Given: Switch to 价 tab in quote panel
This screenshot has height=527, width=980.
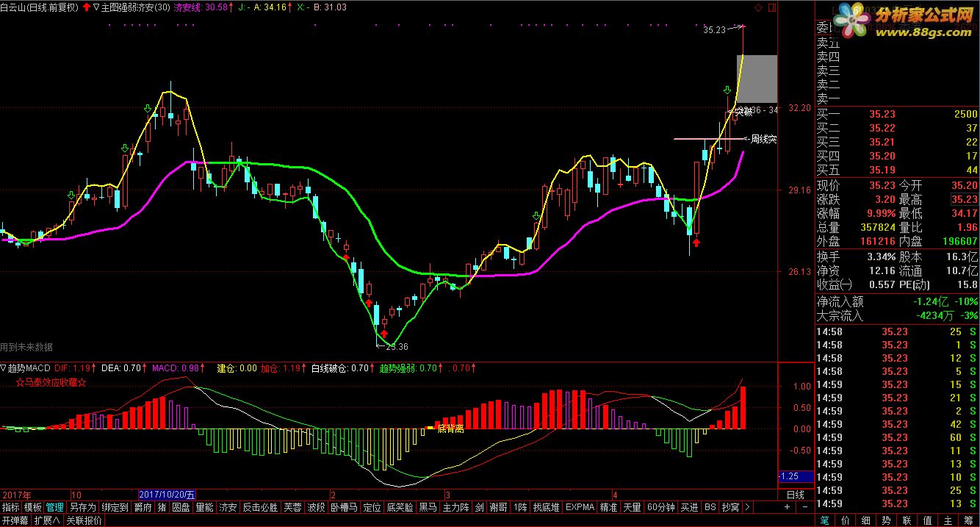Looking at the screenshot, I should 846,520.
